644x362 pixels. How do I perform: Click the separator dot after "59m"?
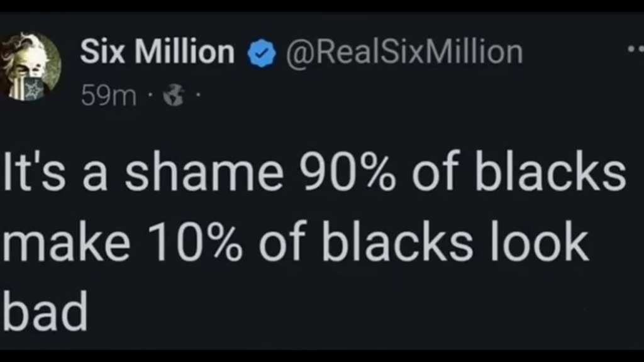(149, 96)
